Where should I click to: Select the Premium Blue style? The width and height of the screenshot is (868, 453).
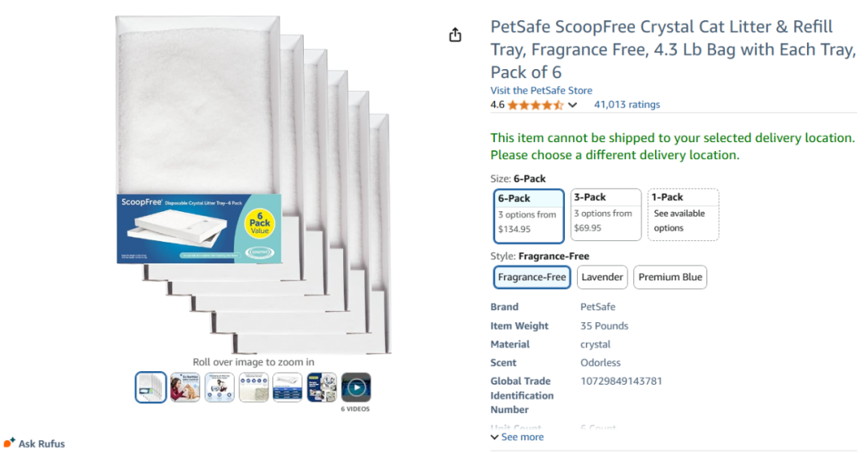[670, 277]
